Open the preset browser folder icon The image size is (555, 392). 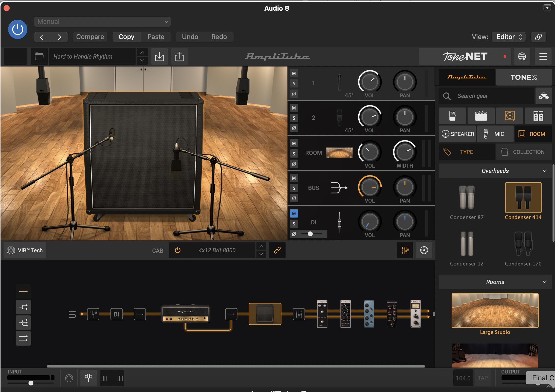coord(39,56)
